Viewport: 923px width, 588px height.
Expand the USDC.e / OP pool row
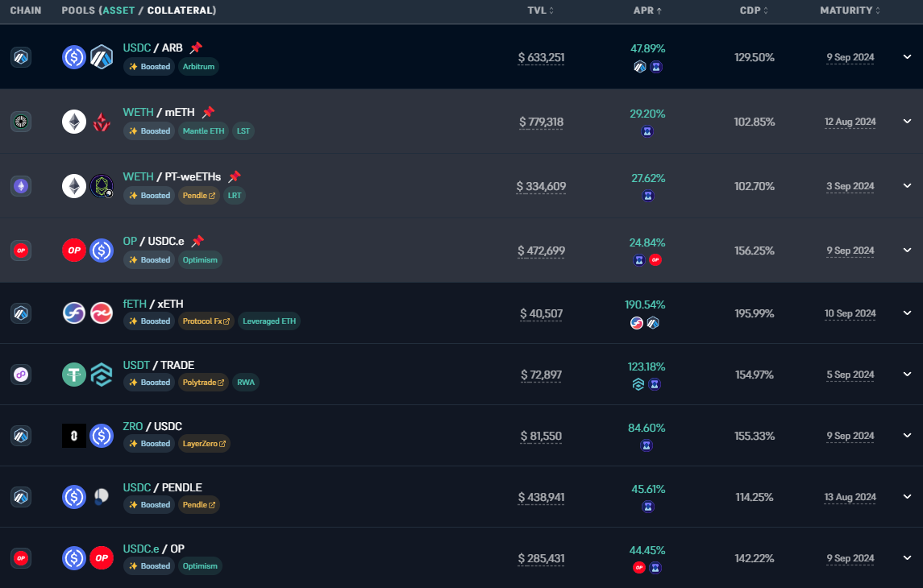(907, 557)
